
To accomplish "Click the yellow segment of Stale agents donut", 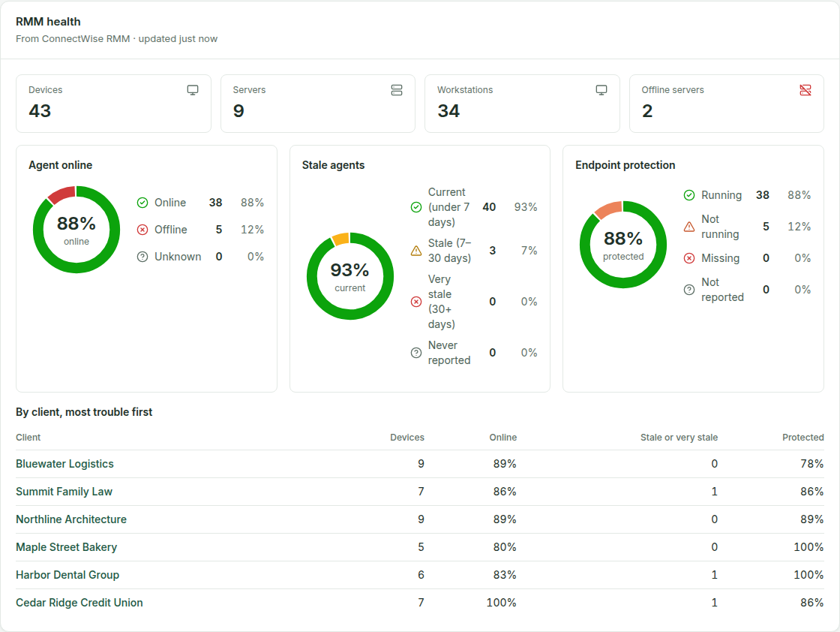I will (x=341, y=239).
